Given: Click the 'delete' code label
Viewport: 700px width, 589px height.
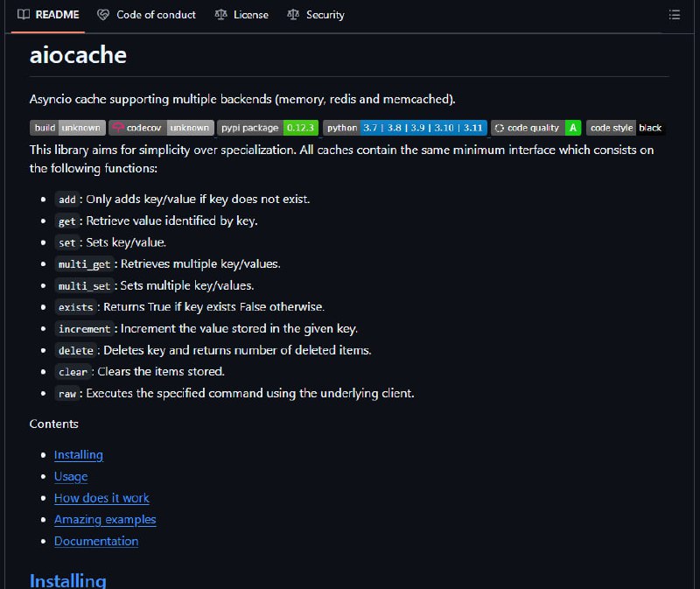Looking at the screenshot, I should coord(76,351).
